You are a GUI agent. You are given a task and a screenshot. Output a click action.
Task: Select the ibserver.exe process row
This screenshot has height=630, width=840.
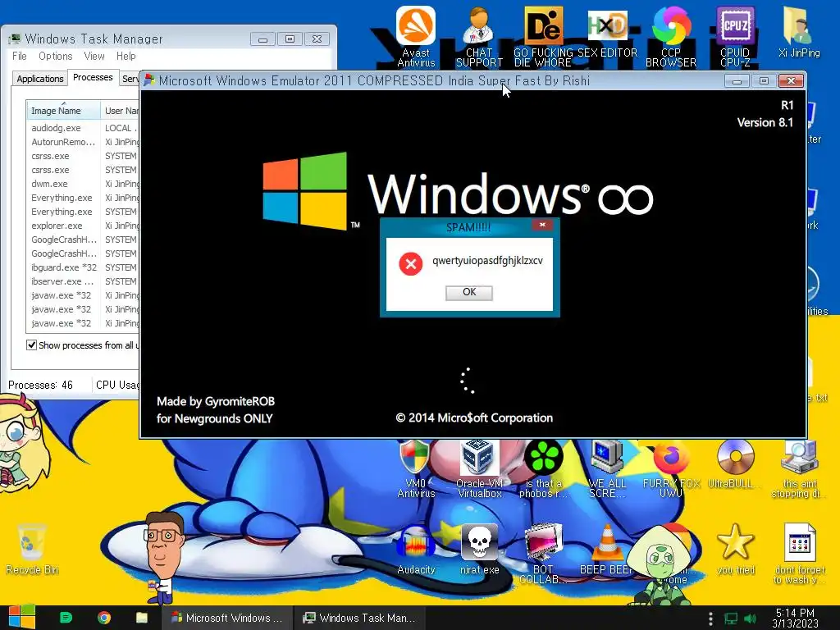[83, 281]
